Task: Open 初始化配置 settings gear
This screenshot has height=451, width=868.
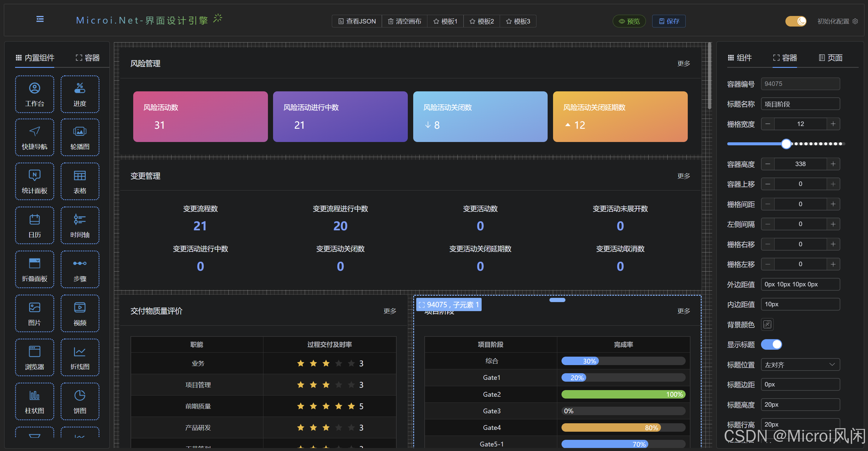Action: tap(855, 21)
